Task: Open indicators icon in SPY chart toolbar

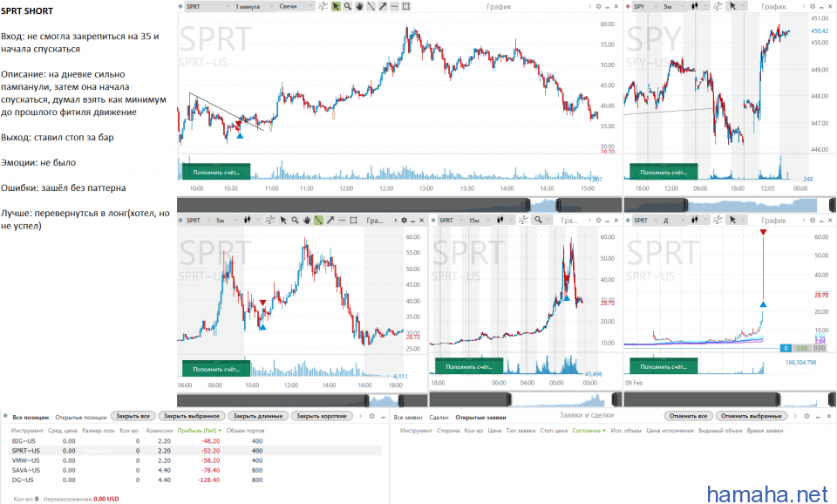Action: pyautogui.click(x=718, y=6)
